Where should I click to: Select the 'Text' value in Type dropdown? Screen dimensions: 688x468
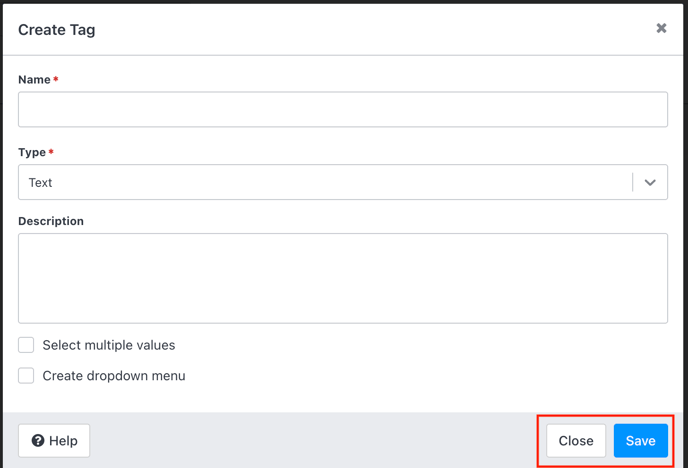click(40, 182)
